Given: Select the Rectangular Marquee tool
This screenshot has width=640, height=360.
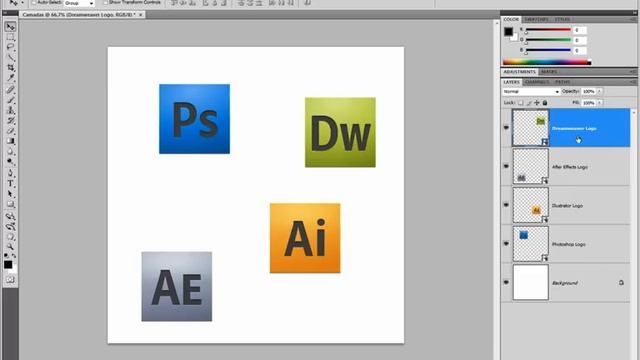Looking at the screenshot, I should 10,38.
